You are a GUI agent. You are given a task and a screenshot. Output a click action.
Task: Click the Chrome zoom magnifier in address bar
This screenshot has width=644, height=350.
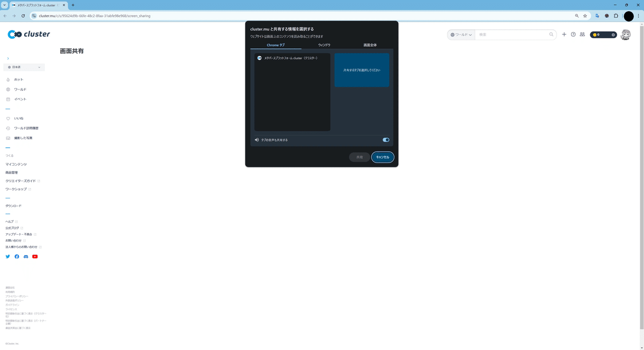click(577, 16)
